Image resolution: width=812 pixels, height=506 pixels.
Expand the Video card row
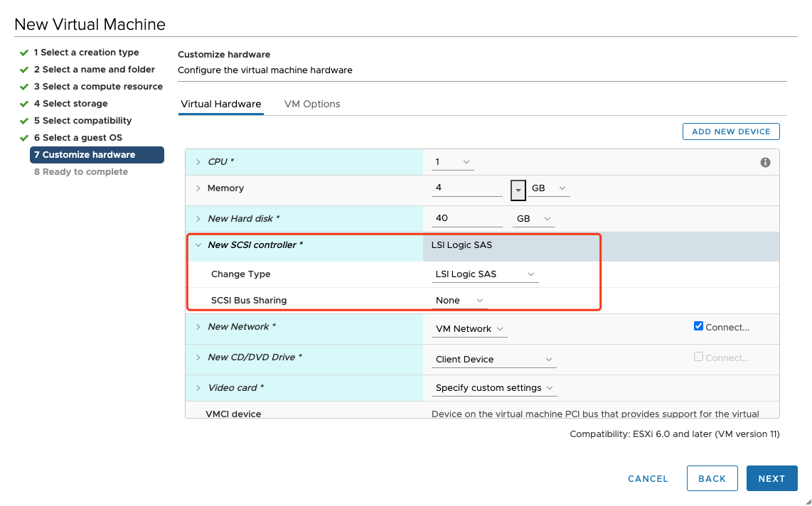click(x=198, y=388)
